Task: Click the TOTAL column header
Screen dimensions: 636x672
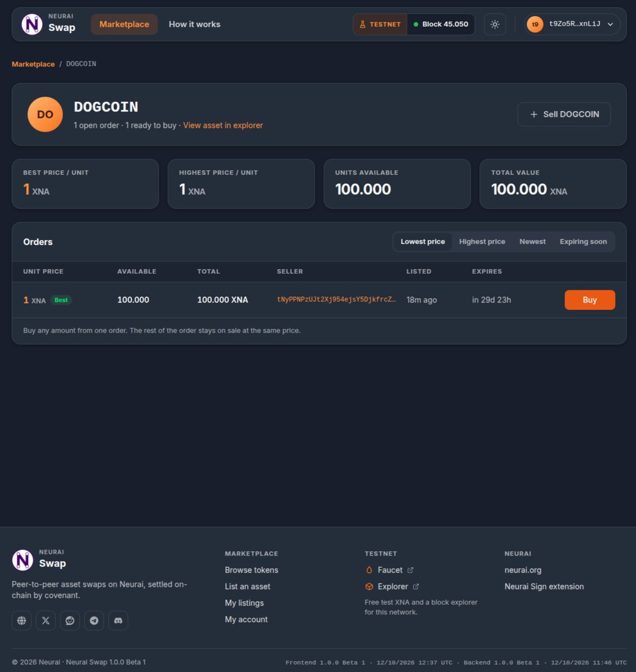Action: [208, 272]
